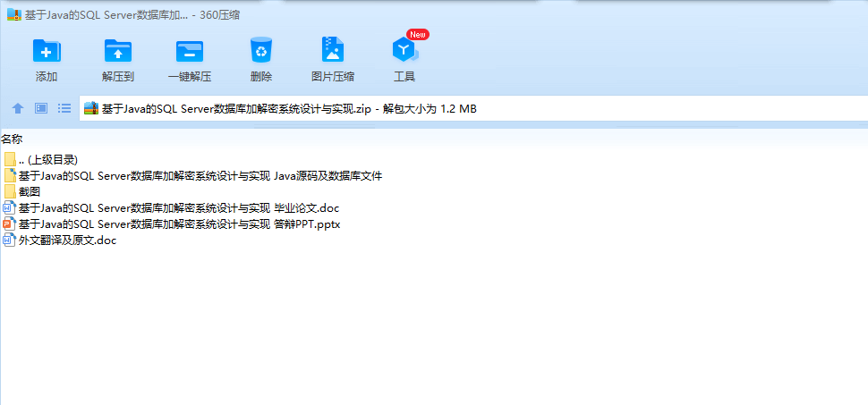868x405 pixels.
Task: Switch to the list view mode button
Action: point(64,108)
